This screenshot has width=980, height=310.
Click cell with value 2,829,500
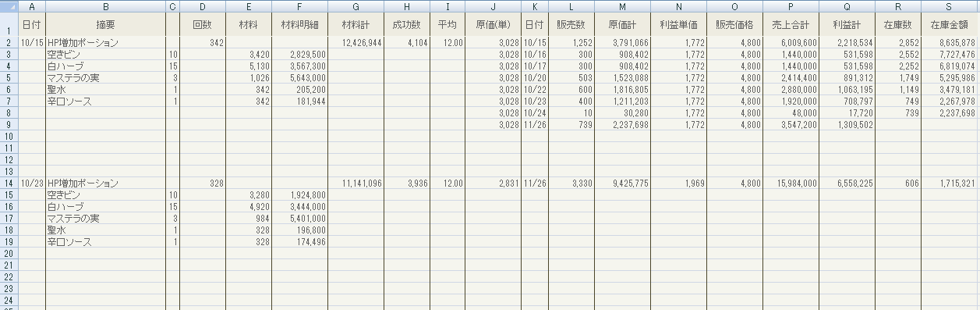300,54
